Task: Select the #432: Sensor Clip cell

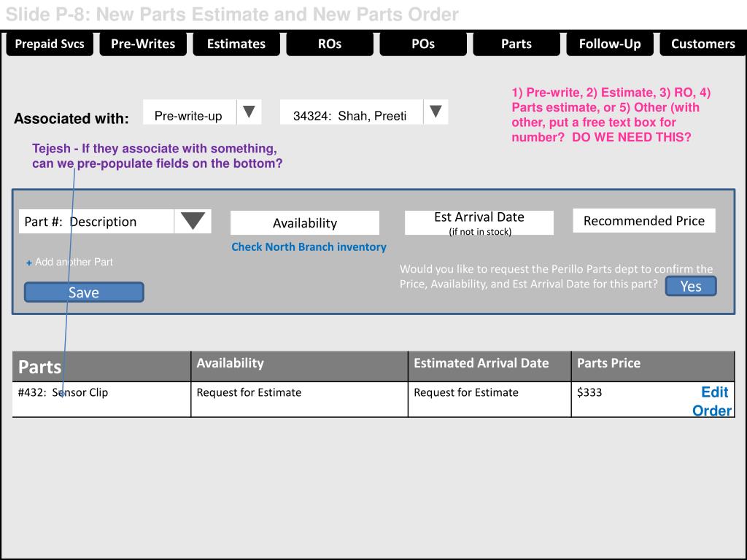Action: [x=101, y=399]
